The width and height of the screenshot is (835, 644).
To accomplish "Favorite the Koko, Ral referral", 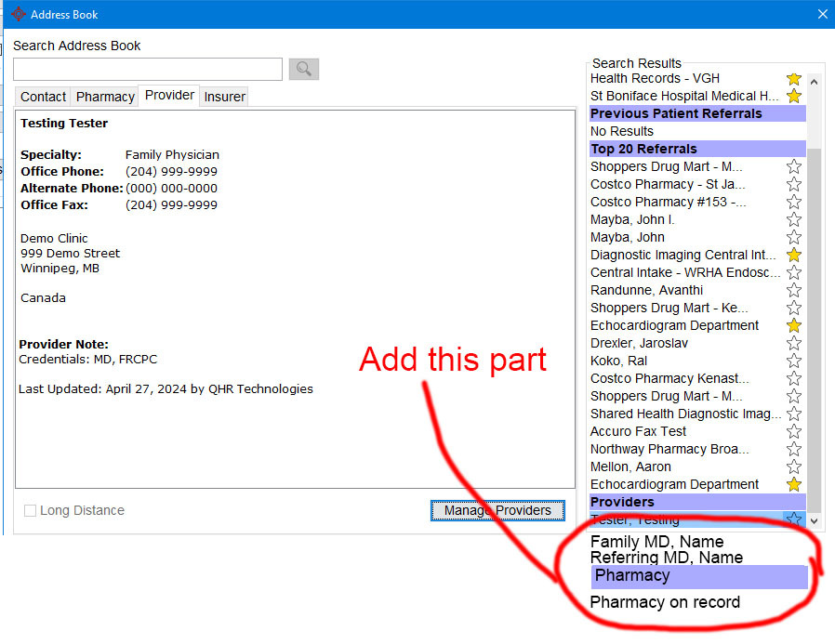I will pos(793,361).
